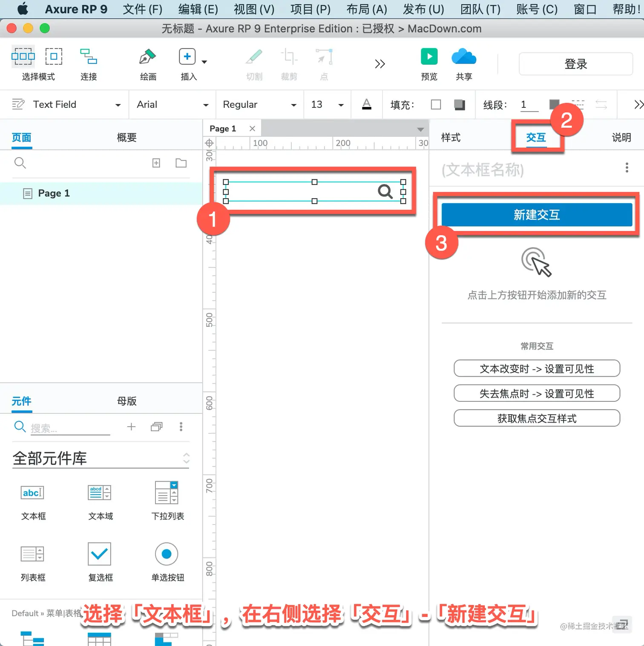Select the Radio Button (单选按钮) widget
The image size is (644, 646).
[x=168, y=562]
